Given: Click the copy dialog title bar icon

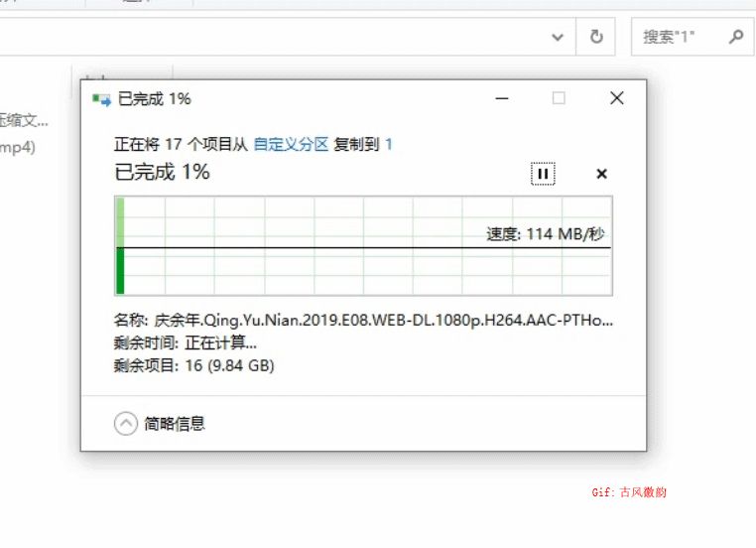Looking at the screenshot, I should coord(102,99).
